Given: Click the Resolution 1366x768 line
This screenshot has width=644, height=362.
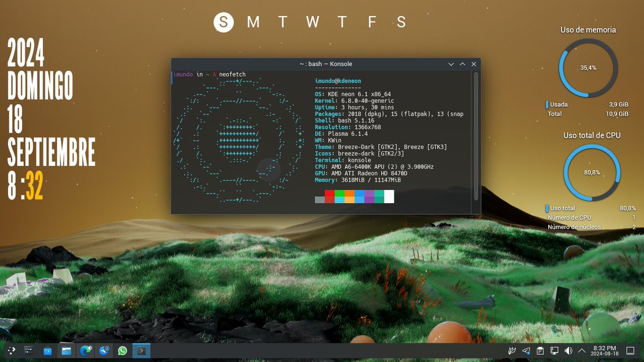Looking at the screenshot, I should [x=348, y=127].
